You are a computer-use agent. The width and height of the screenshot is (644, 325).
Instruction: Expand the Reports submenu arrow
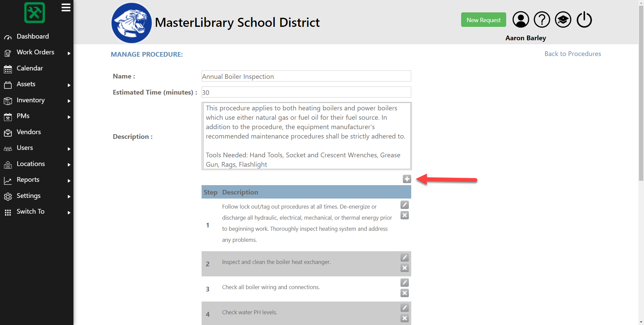point(69,180)
